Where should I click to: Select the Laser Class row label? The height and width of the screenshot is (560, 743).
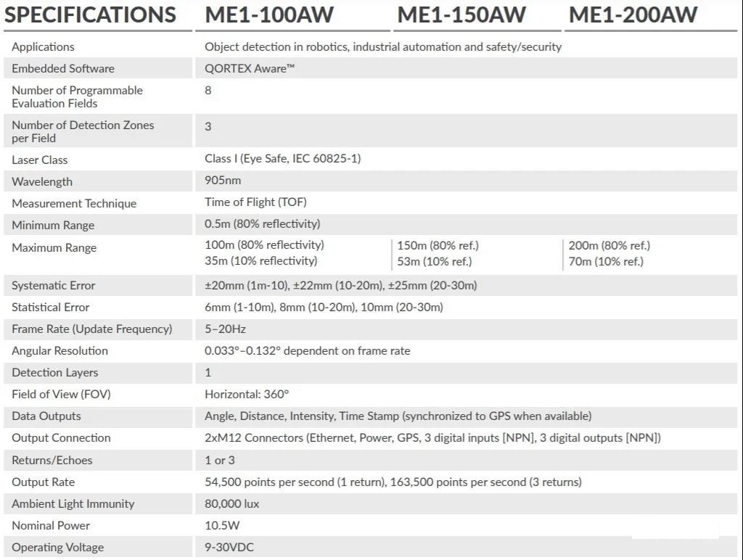point(40,160)
